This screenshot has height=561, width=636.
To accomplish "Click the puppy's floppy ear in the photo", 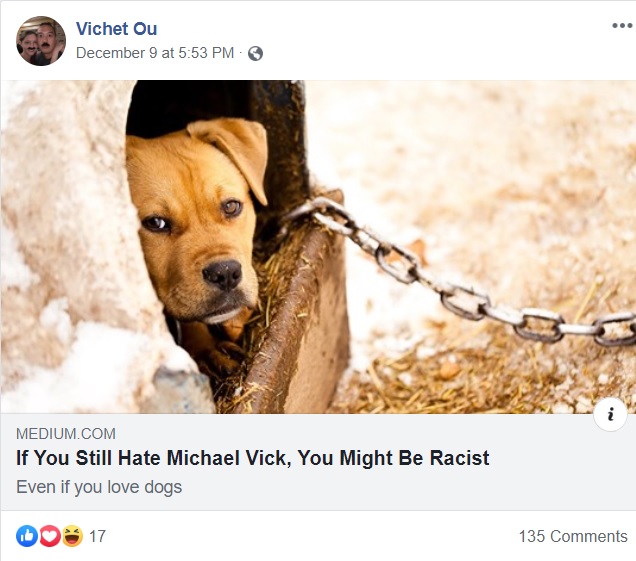I will (233, 154).
